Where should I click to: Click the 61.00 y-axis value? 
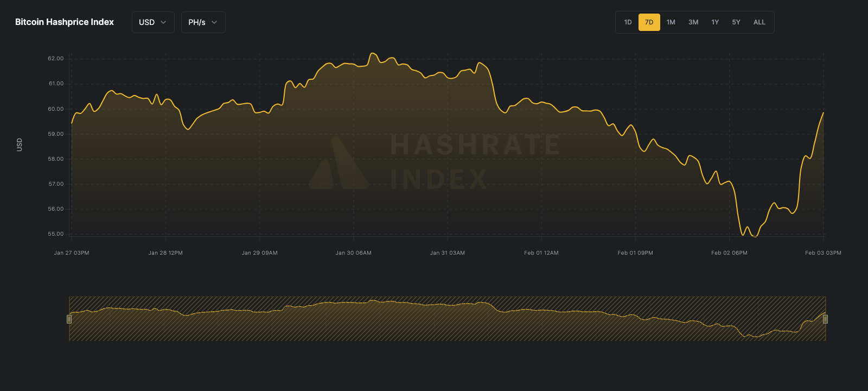[x=56, y=84]
